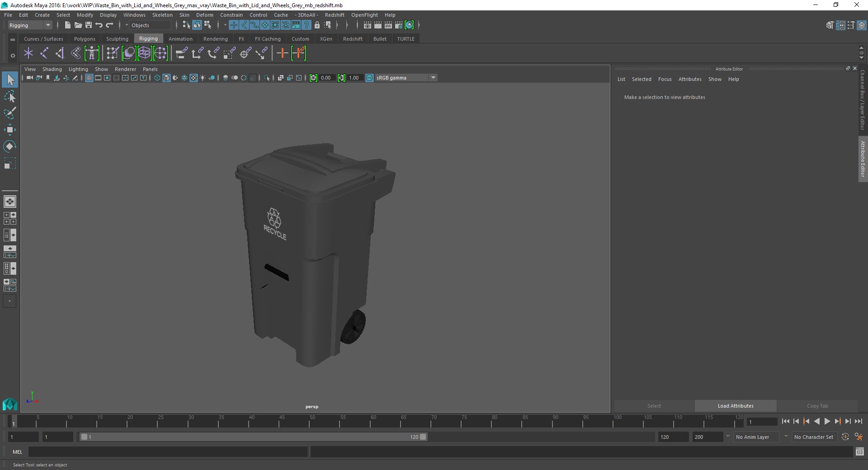The height and width of the screenshot is (470, 868).
Task: Create a new scene file
Action: [67, 25]
